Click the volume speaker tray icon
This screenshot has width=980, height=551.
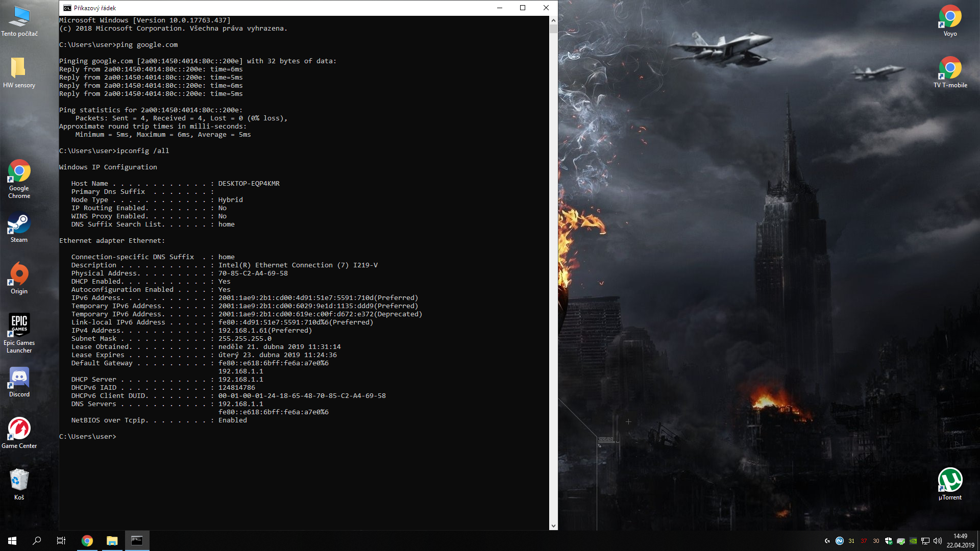(938, 541)
